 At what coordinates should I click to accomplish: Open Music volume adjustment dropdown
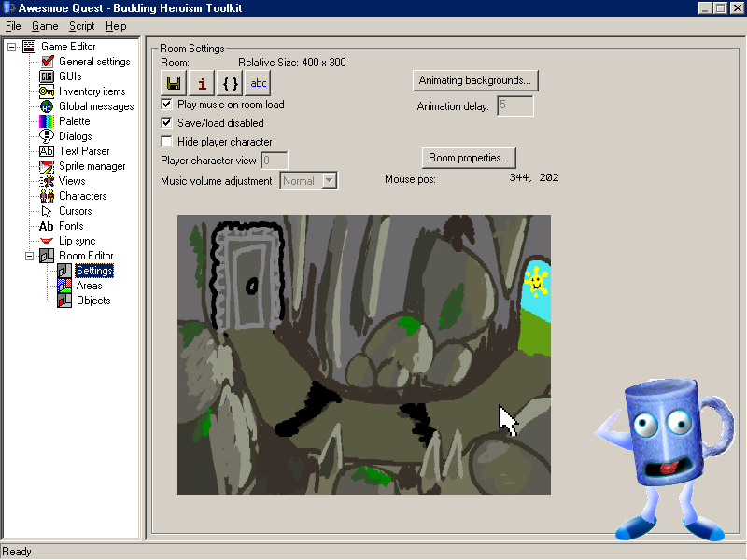329,181
